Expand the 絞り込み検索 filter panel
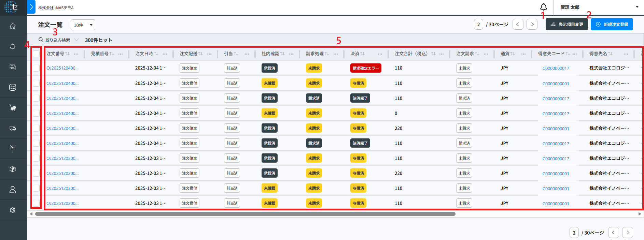Viewport: 644px width, 240px height. pyautogui.click(x=58, y=40)
